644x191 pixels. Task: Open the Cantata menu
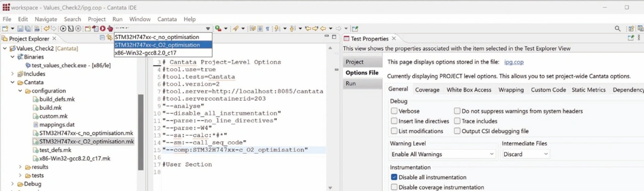click(x=167, y=19)
